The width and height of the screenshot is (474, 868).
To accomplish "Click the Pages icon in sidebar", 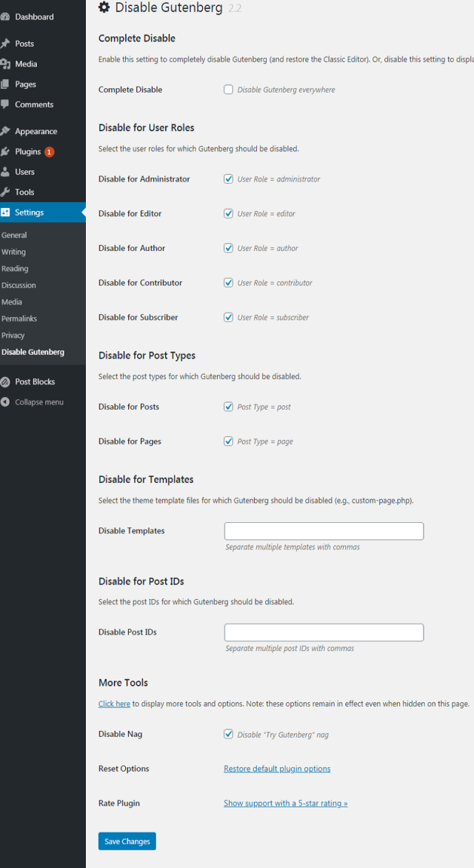I will (5, 84).
